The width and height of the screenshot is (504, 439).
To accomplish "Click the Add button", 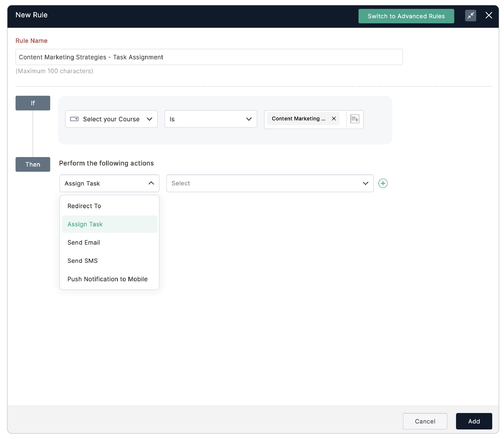I will tap(474, 421).
